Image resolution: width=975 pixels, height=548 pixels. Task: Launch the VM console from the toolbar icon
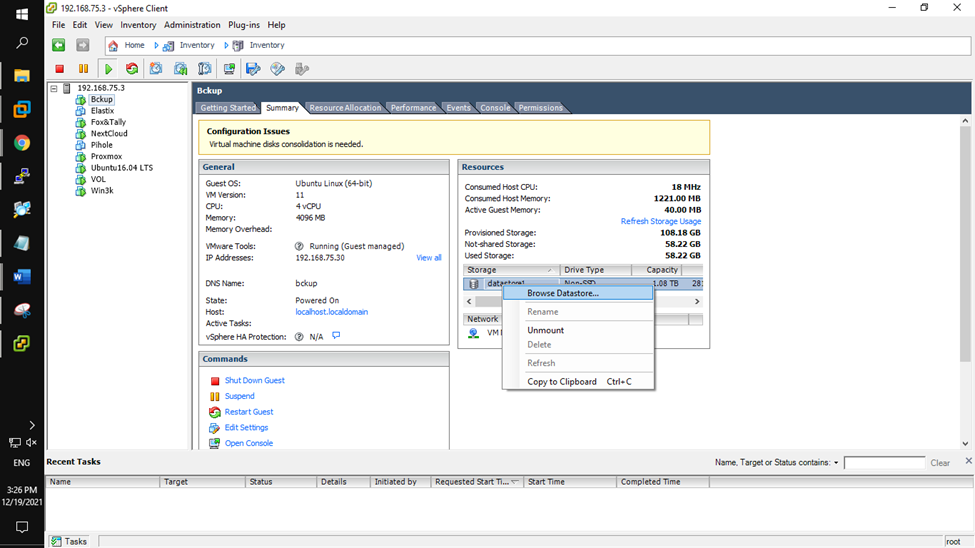[229, 69]
